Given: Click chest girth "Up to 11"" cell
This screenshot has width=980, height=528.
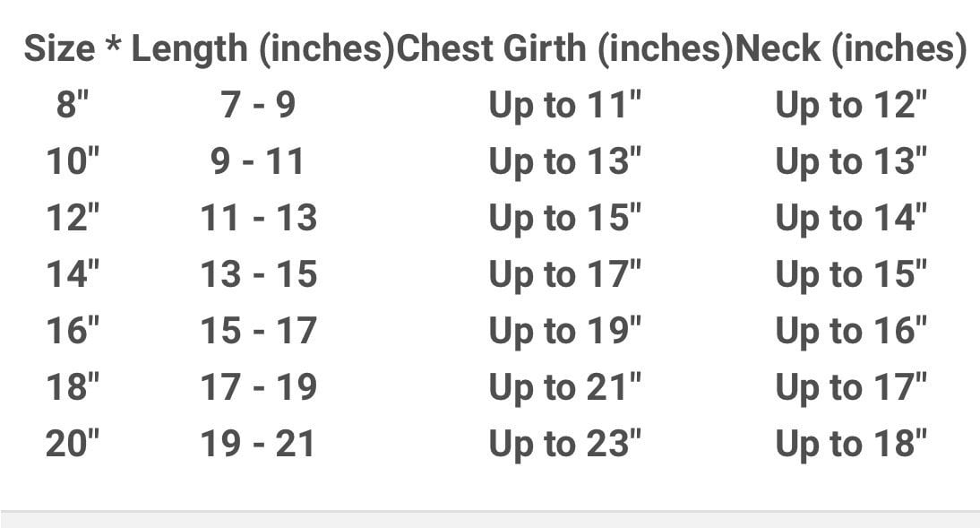Looking at the screenshot, I should (565, 106).
